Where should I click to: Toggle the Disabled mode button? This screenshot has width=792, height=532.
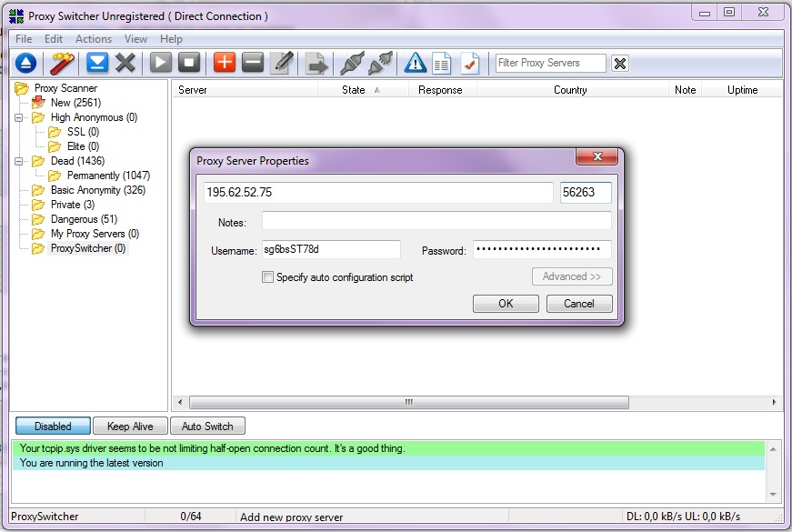coord(53,426)
